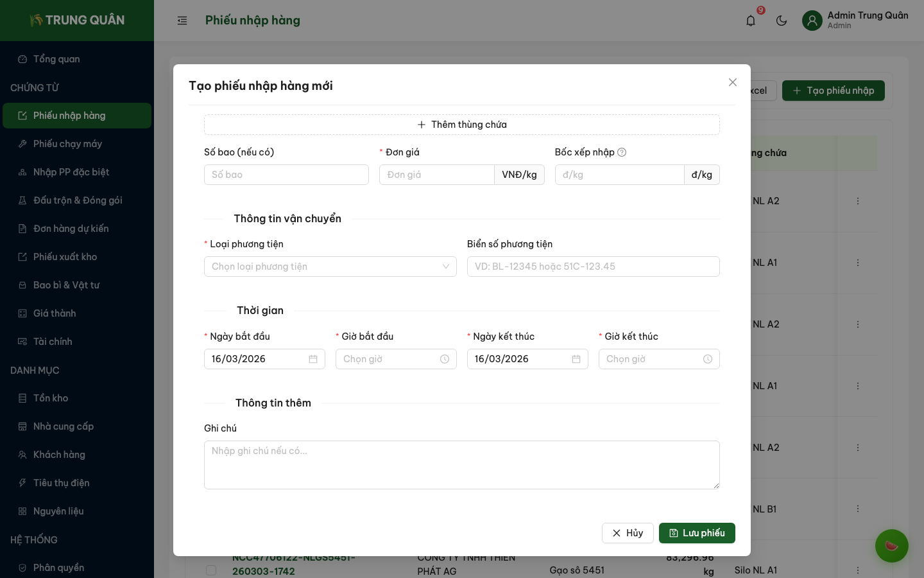This screenshot has width=924, height=578.
Task: Open the watermelon support chat button
Action: [892, 546]
